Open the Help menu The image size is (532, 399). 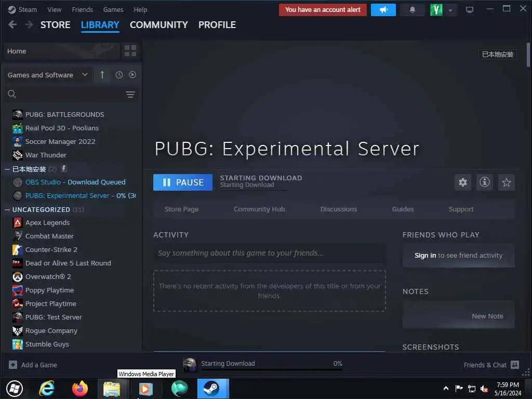(x=140, y=9)
